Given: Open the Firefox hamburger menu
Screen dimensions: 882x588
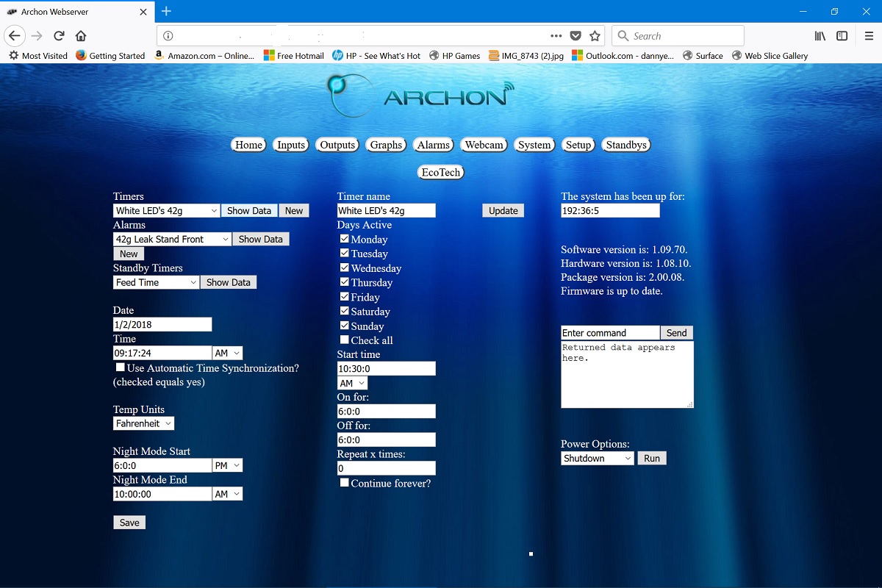Looking at the screenshot, I should 869,35.
